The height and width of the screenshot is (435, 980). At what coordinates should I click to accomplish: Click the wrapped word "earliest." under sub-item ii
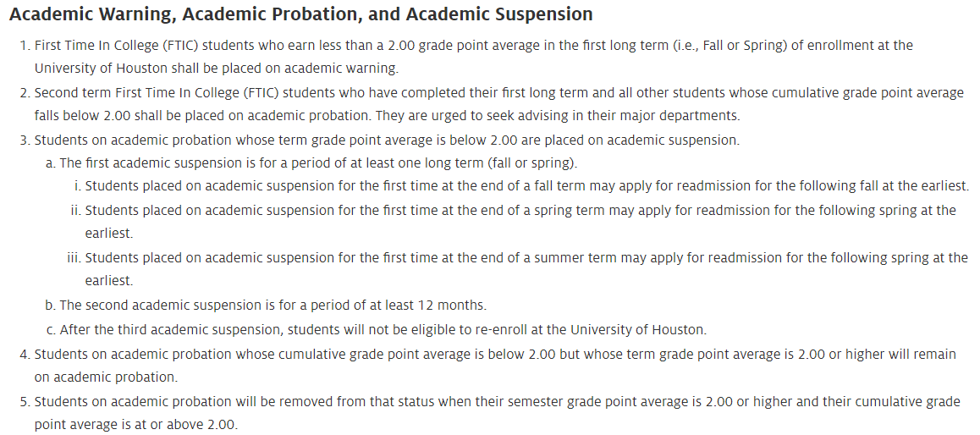(x=108, y=234)
